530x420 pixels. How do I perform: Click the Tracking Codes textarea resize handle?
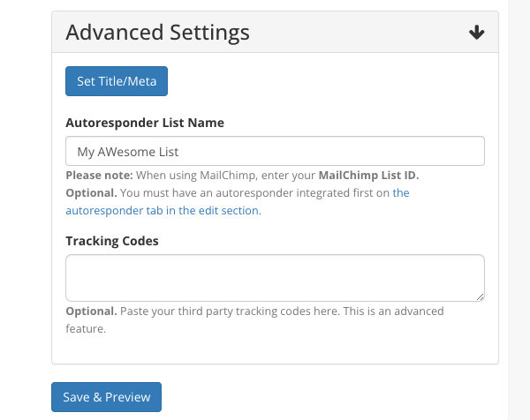[x=480, y=297]
